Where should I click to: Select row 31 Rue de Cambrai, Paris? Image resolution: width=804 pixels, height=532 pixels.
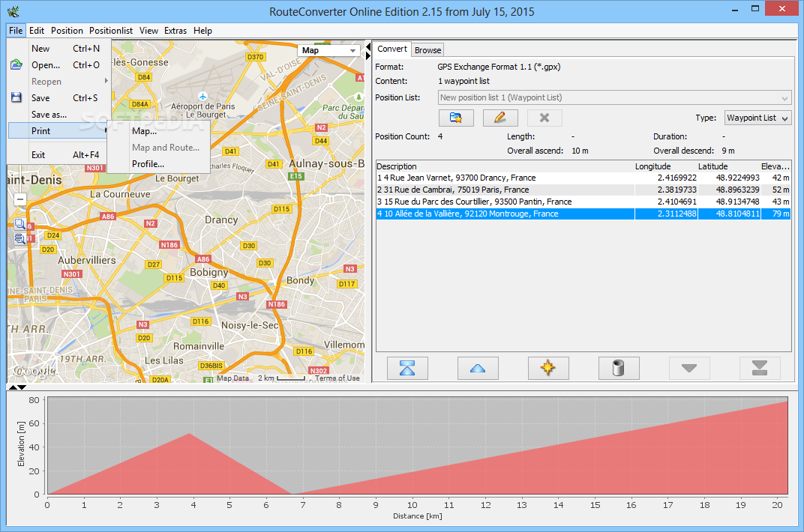tap(583, 190)
